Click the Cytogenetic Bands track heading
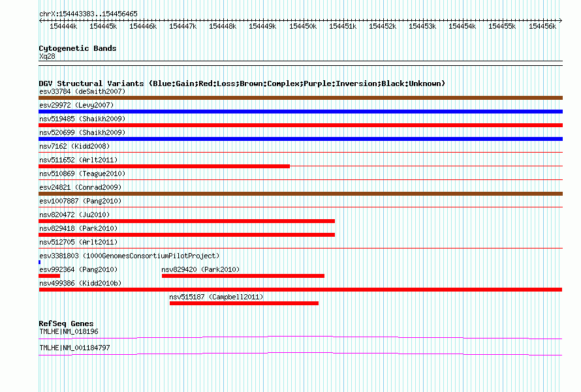This screenshot has height=392, width=581. tap(78, 48)
